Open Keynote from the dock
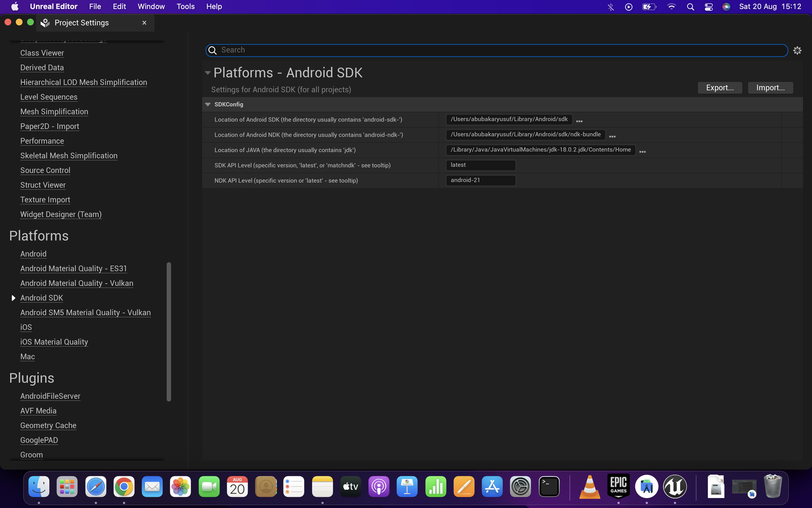 (407, 486)
